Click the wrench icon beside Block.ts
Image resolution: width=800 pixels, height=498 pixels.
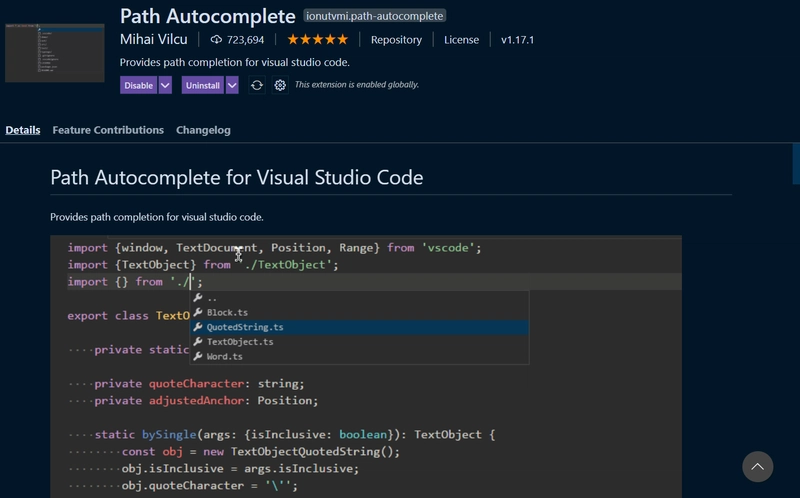pyautogui.click(x=198, y=312)
